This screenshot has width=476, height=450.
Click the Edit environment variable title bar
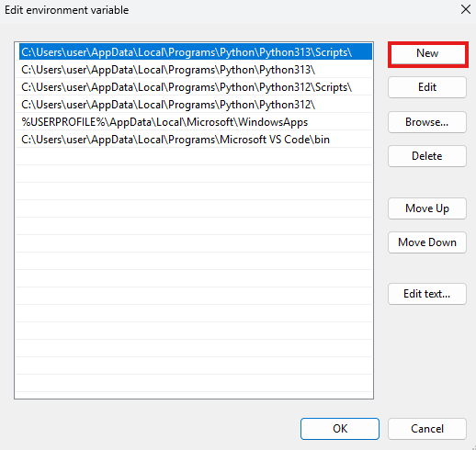(214, 10)
